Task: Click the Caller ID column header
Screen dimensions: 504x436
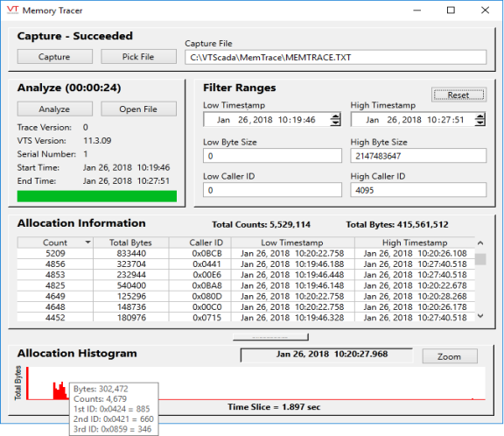Action: tap(206, 243)
